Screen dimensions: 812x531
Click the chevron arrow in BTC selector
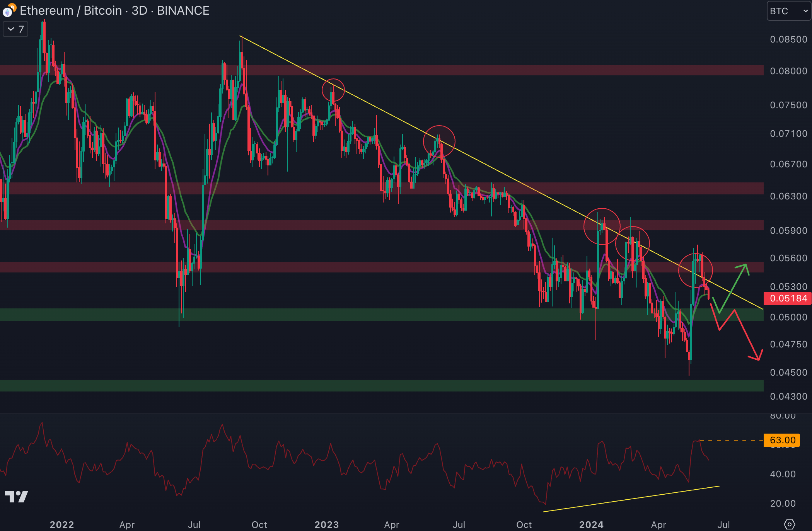(805, 11)
